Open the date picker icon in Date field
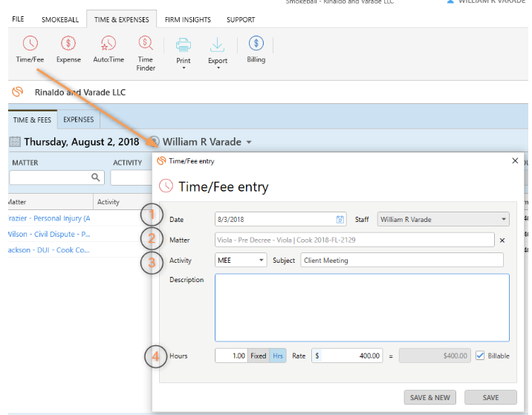Viewport: 532px width, 415px height. coord(340,219)
